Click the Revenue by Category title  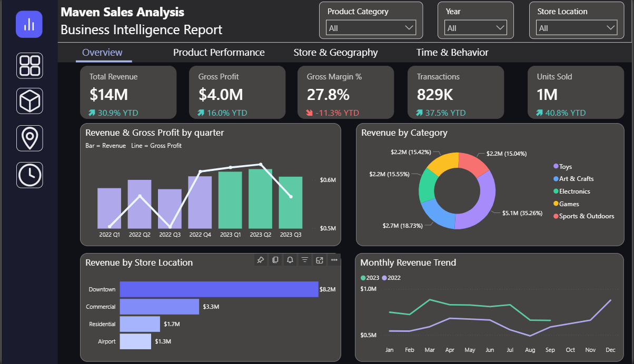pyautogui.click(x=404, y=133)
